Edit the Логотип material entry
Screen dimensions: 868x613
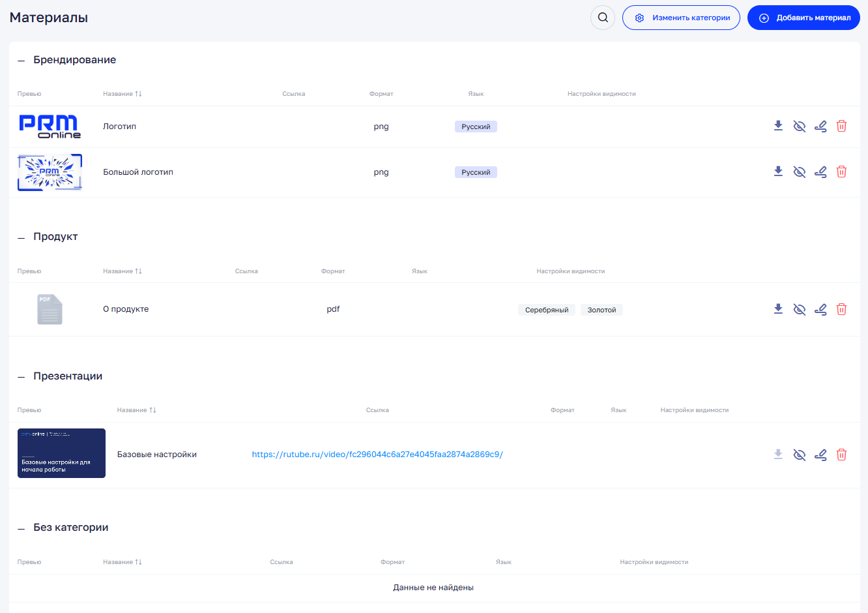pos(820,126)
